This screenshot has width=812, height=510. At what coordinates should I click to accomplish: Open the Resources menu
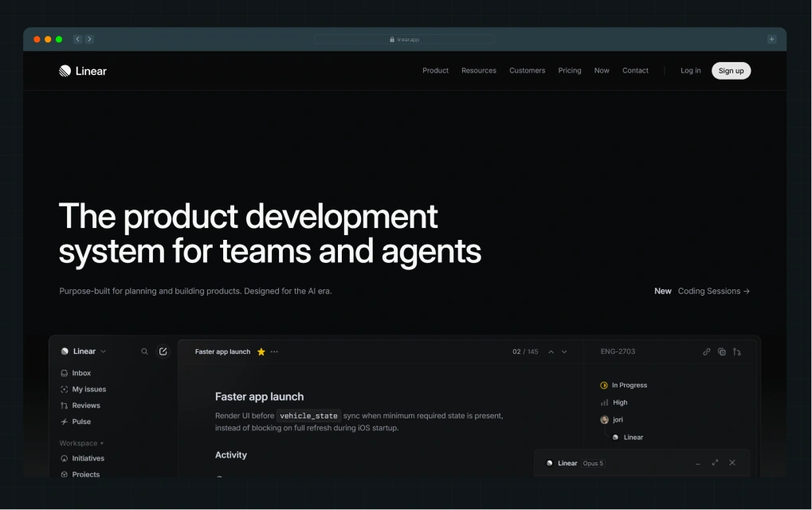tap(479, 70)
